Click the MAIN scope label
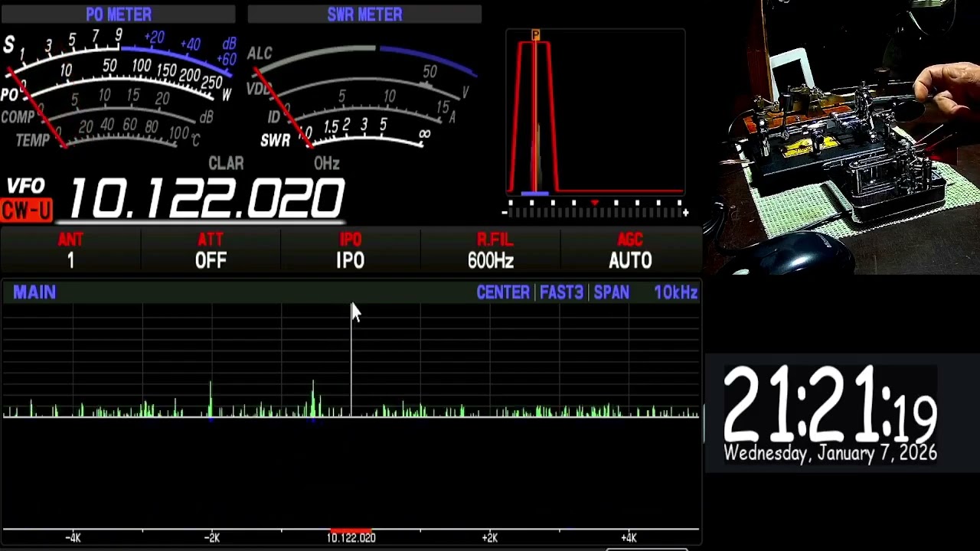 (x=34, y=292)
